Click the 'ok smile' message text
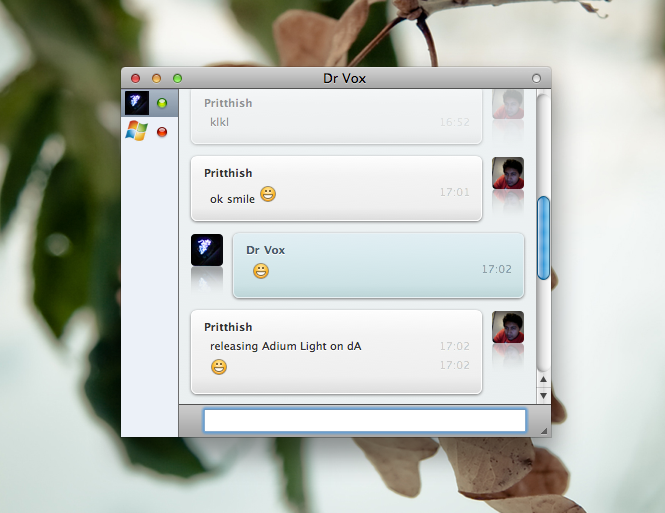This screenshot has width=665, height=513. (232, 199)
